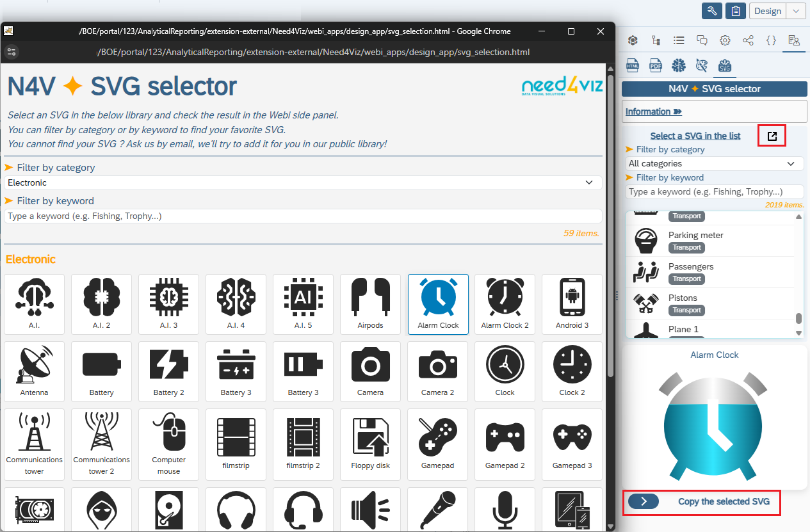Screen dimensions: 810x532
Task: Open the HTML extension tab icon
Action: pyautogui.click(x=633, y=65)
